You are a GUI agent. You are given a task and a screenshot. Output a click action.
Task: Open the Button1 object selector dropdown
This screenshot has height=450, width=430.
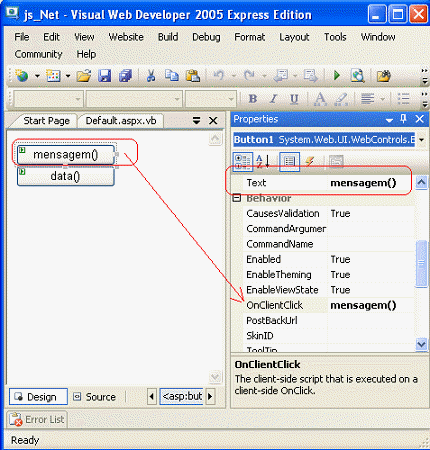click(422, 140)
